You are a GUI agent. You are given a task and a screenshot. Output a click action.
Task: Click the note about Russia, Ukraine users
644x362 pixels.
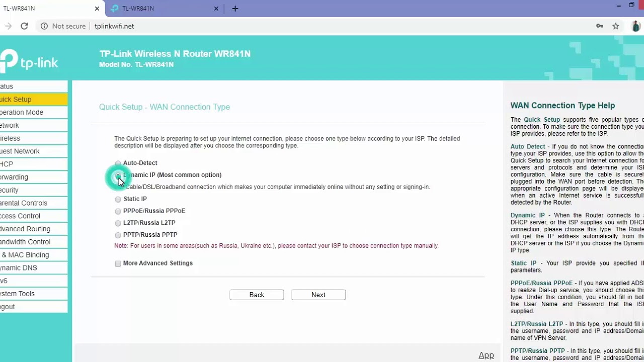276,246
